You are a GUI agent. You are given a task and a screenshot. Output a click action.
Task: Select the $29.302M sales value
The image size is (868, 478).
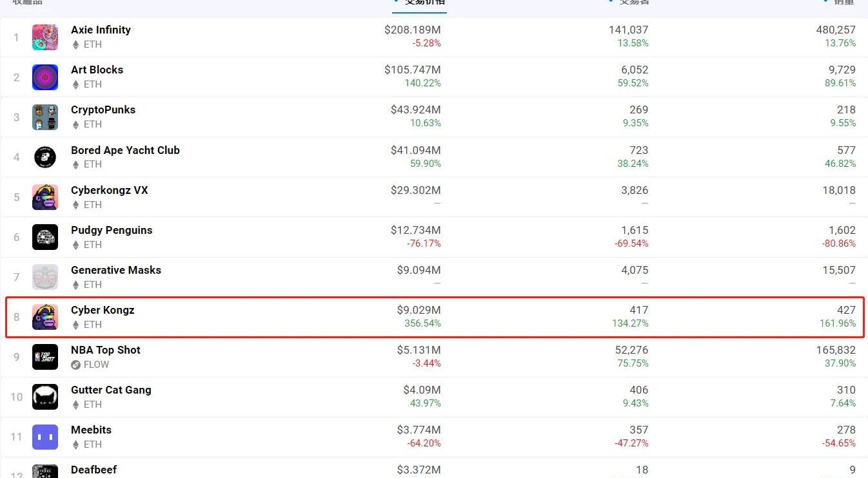tap(416, 190)
